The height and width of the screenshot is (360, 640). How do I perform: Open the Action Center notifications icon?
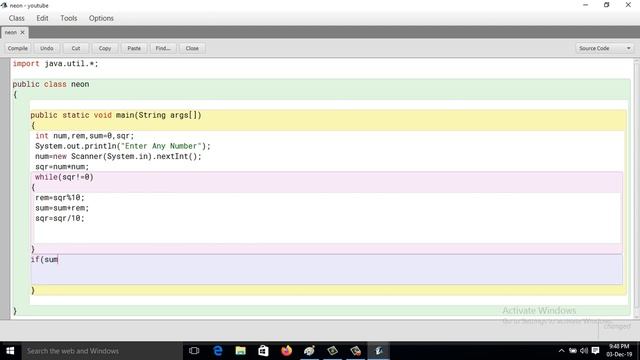tap(596, 351)
